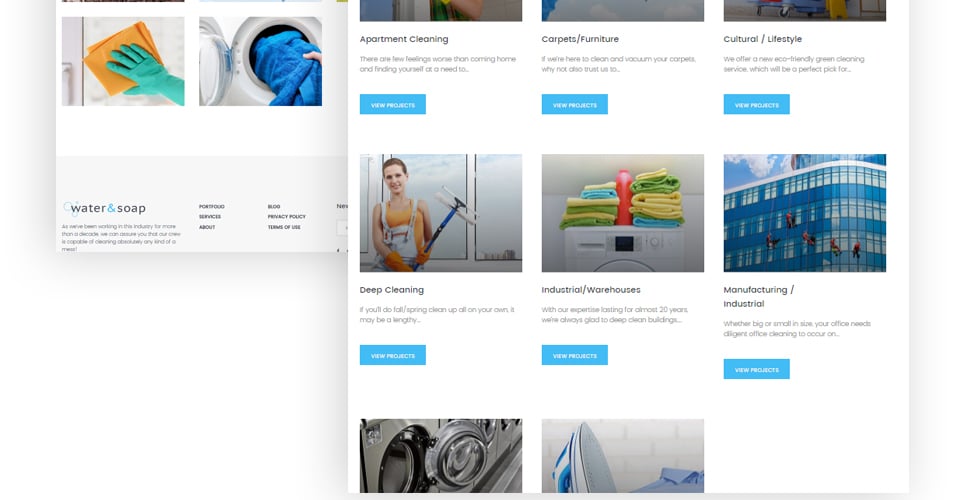This screenshot has width=965, height=500.
Task: View projects for Carpets/Furniture
Action: click(x=575, y=104)
